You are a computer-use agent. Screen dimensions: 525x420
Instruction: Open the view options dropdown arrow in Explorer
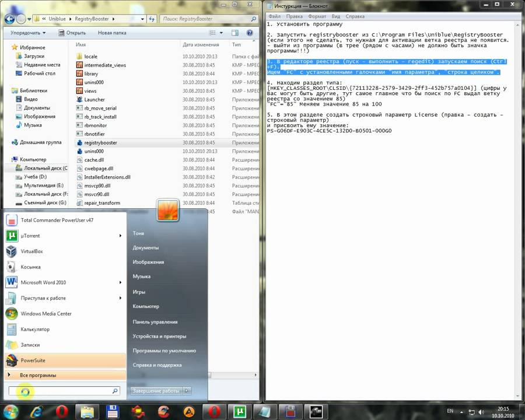pos(221,33)
